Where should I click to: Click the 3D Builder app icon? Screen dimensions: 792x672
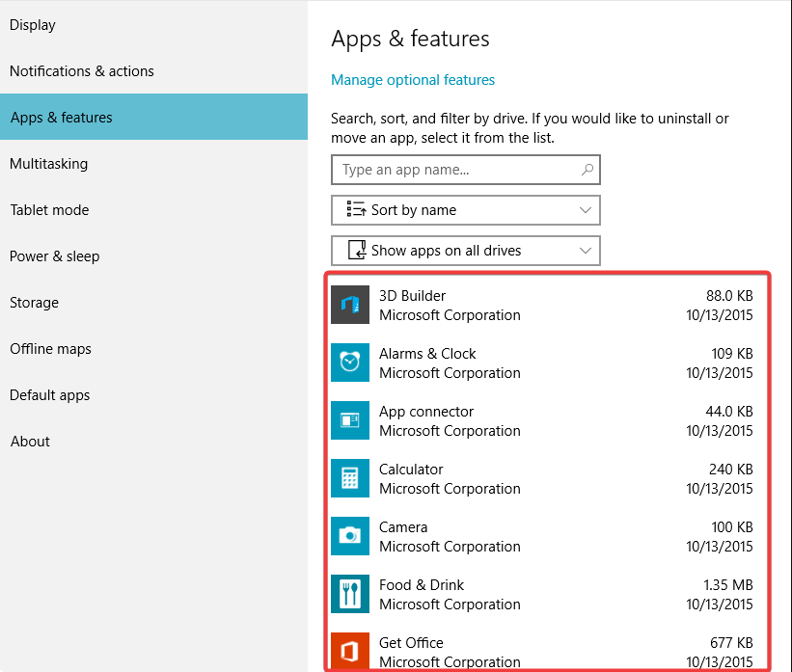[350, 305]
